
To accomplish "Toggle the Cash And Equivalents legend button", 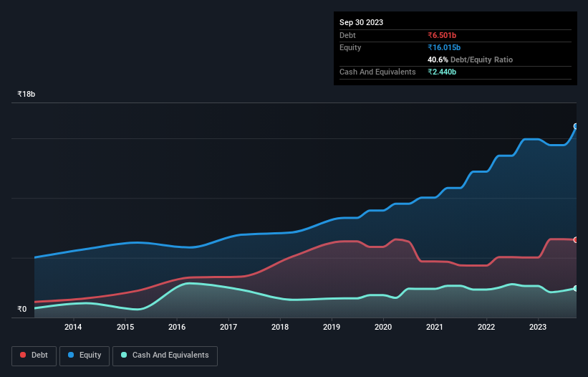I will click(x=165, y=355).
